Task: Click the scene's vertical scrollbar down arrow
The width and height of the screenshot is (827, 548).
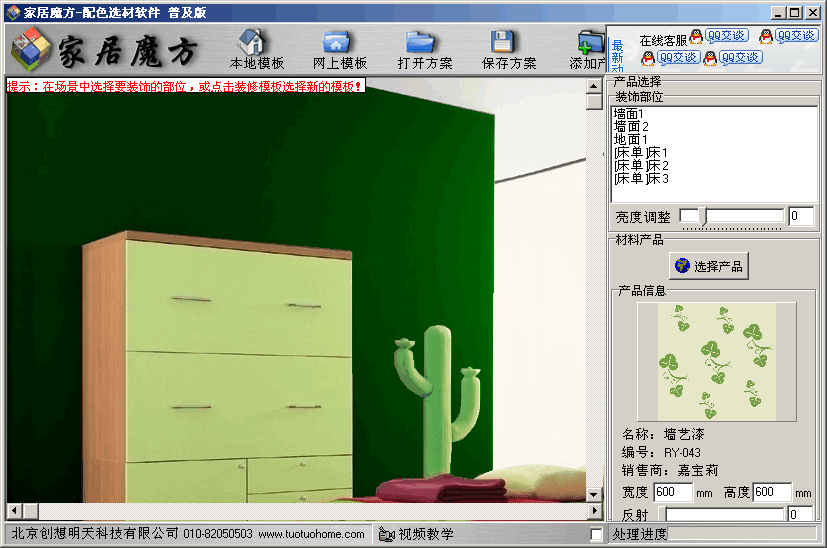Action: 595,495
